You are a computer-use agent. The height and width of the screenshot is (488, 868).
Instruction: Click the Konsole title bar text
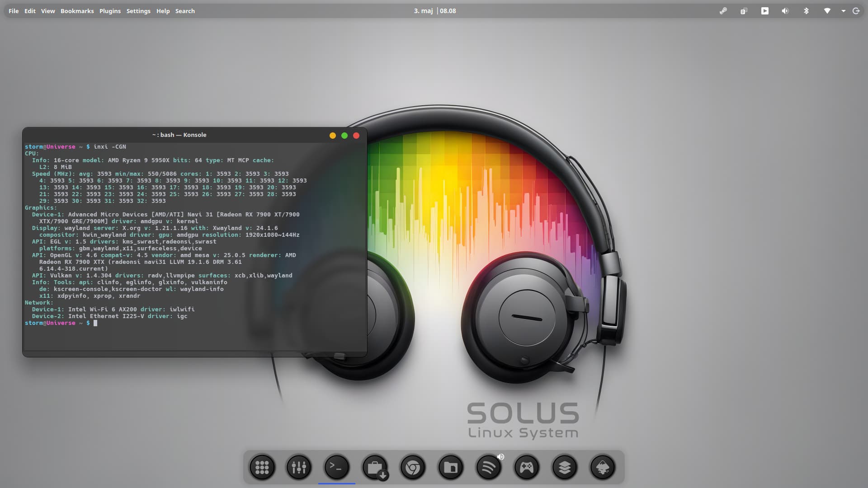click(x=179, y=135)
